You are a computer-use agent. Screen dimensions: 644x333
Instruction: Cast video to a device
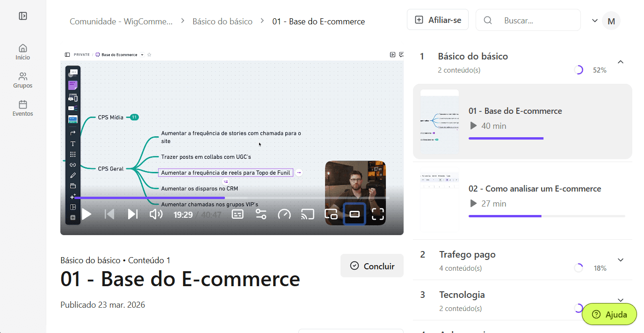308,215
